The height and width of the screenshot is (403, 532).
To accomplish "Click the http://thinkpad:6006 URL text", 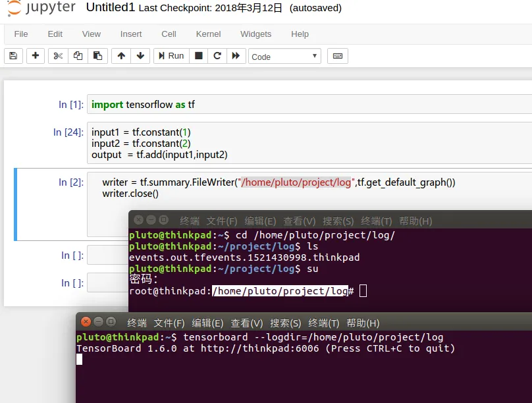I will pos(260,348).
